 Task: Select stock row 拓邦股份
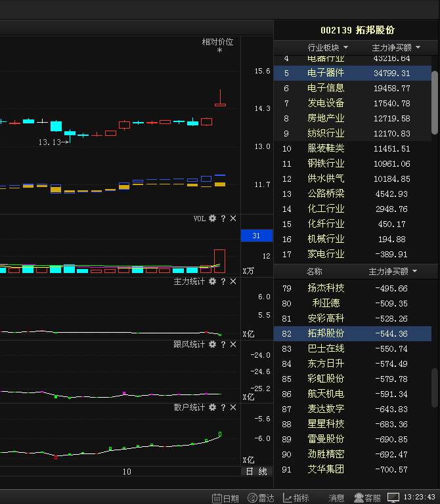click(x=353, y=333)
